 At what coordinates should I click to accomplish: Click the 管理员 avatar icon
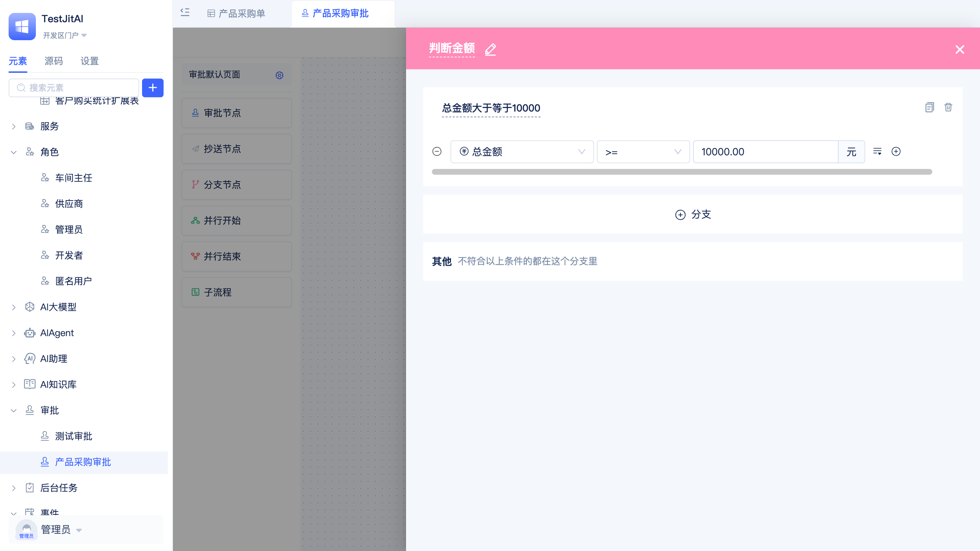(27, 530)
